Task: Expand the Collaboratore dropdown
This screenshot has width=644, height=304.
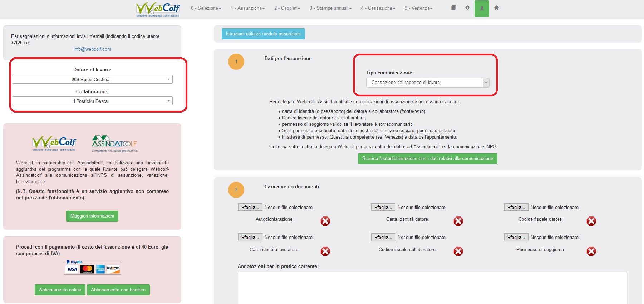Action: click(x=92, y=101)
